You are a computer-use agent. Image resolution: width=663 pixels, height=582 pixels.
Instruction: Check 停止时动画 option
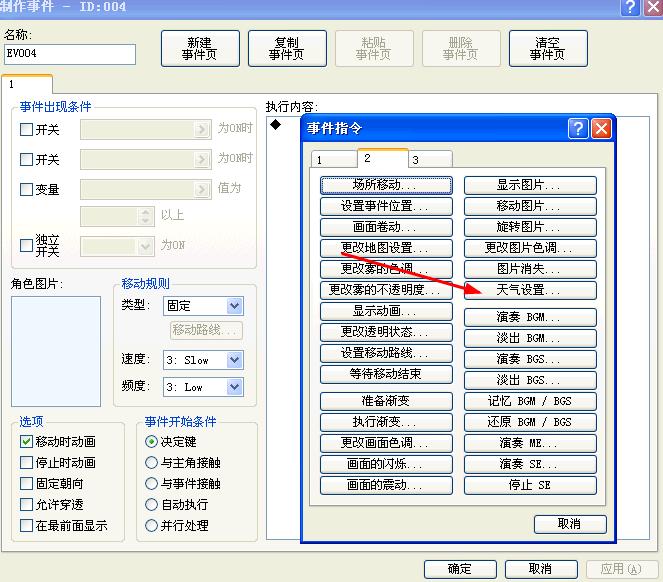tap(26, 463)
